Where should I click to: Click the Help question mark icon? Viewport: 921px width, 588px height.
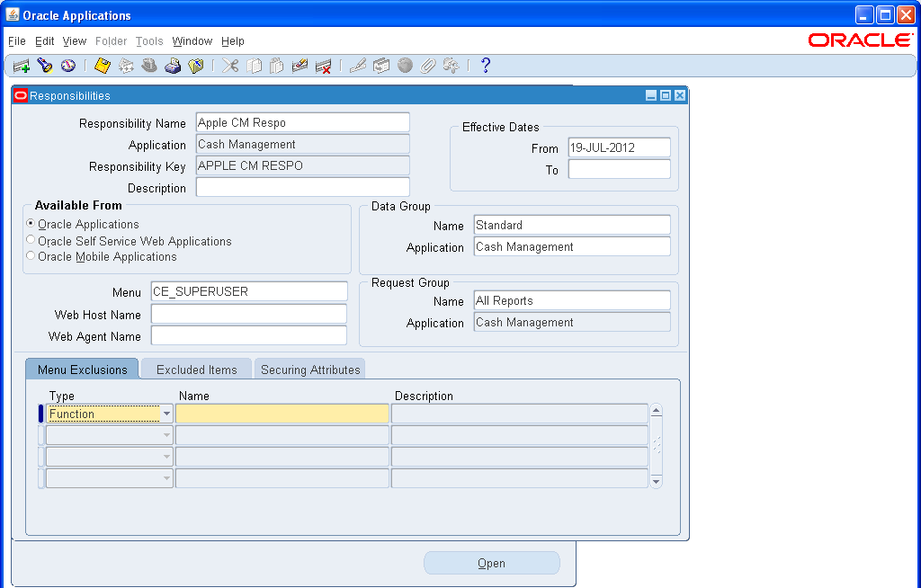485,65
